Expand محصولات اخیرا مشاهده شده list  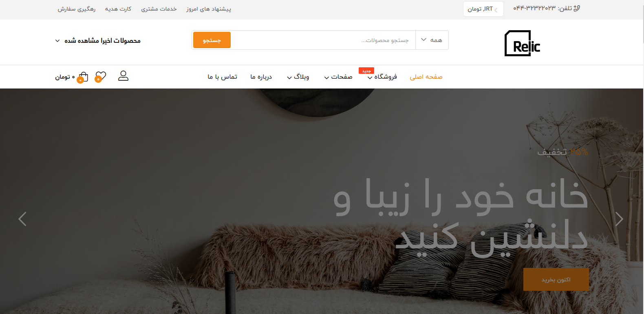[x=98, y=41]
